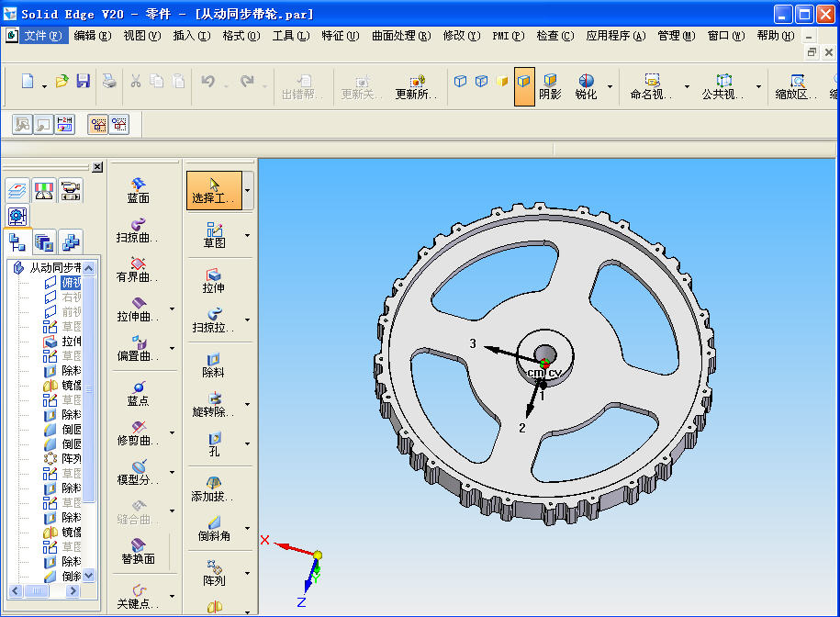This screenshot has width=840, height=617.
Task: Click the 选择工 select tool button
Action: click(214, 191)
